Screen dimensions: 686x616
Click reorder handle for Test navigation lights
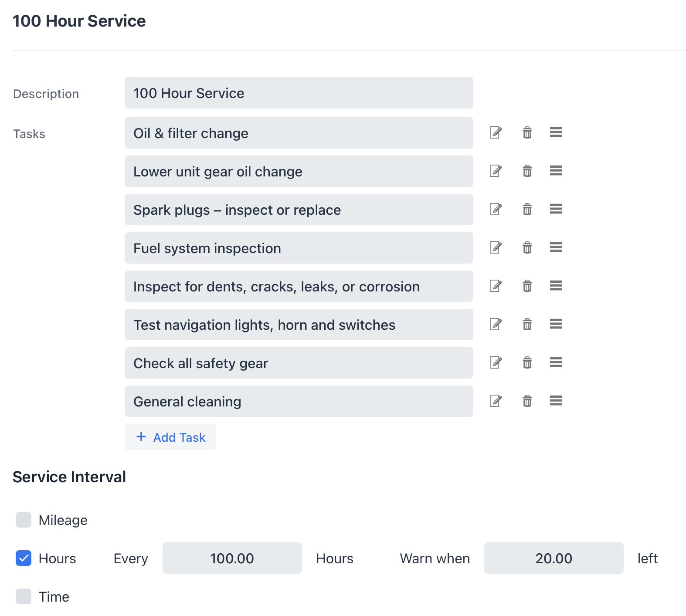(x=556, y=324)
